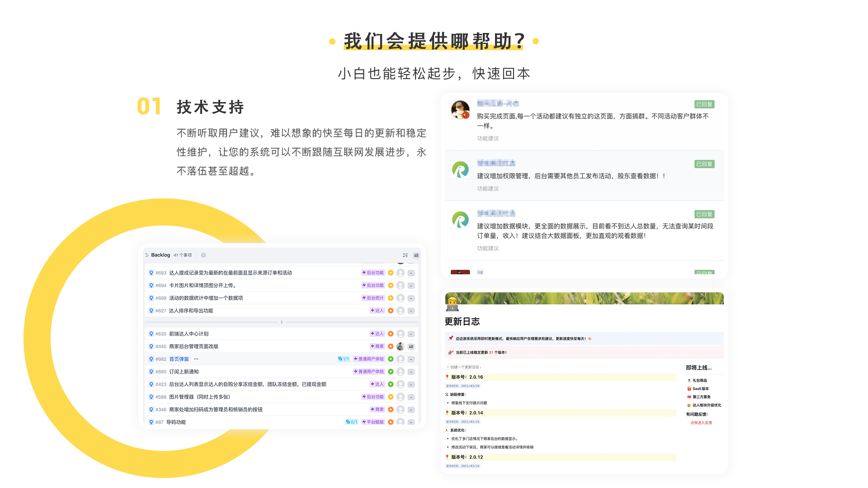Click the lightbulb icon of issue #682

click(x=151, y=359)
